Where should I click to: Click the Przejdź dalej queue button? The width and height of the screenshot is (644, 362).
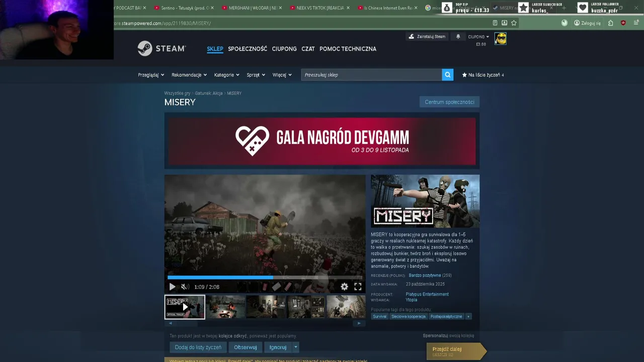point(456,351)
